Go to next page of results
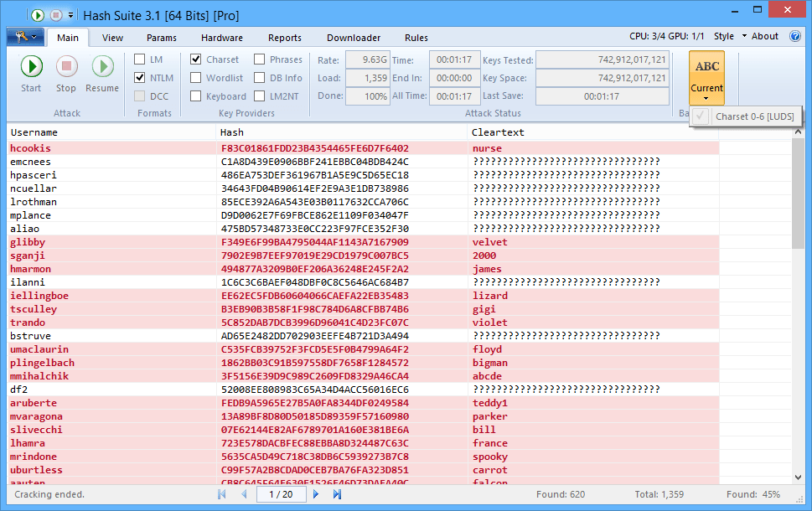812x511 pixels. (316, 494)
